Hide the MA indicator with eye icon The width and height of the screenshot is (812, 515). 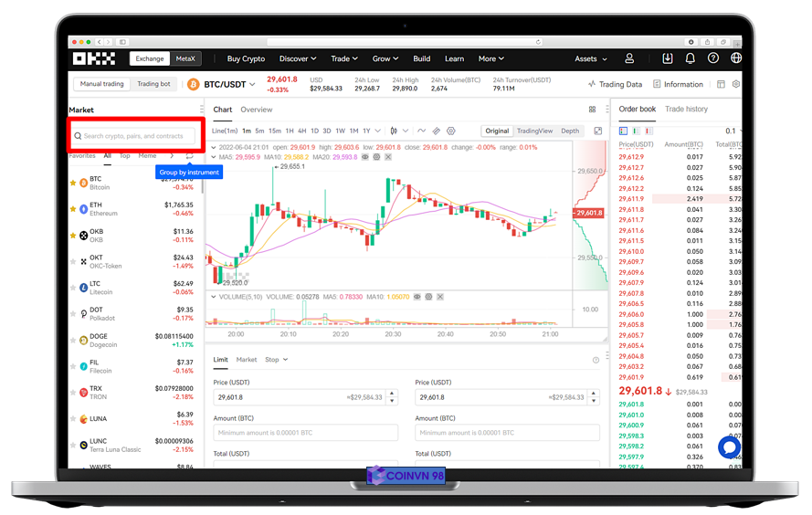point(365,157)
